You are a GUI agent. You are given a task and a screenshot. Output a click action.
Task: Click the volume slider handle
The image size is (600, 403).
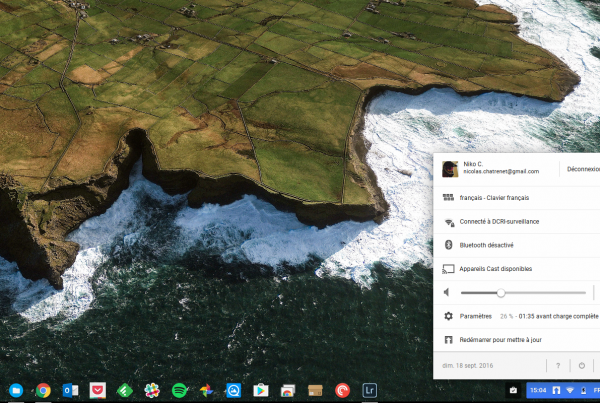tap(501, 293)
